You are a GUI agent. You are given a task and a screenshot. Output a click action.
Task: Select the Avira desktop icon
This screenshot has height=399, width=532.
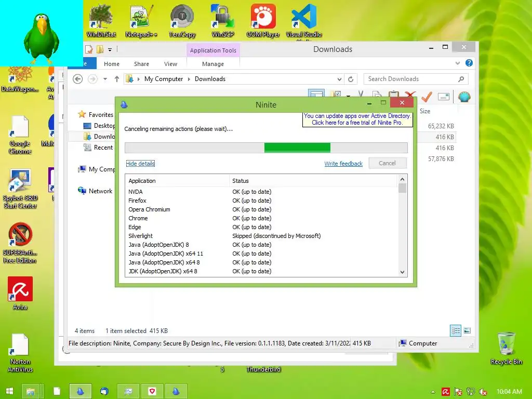point(20,293)
